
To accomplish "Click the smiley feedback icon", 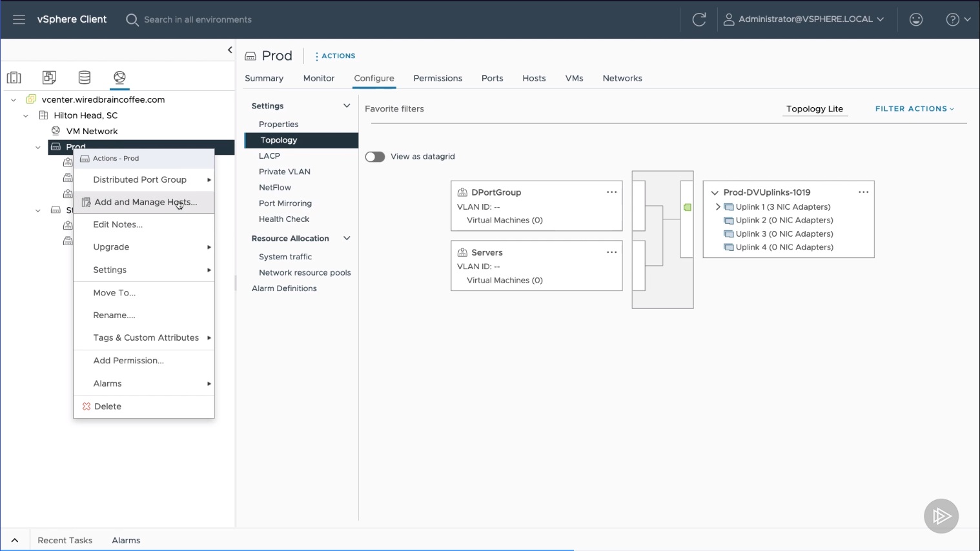I will click(915, 19).
